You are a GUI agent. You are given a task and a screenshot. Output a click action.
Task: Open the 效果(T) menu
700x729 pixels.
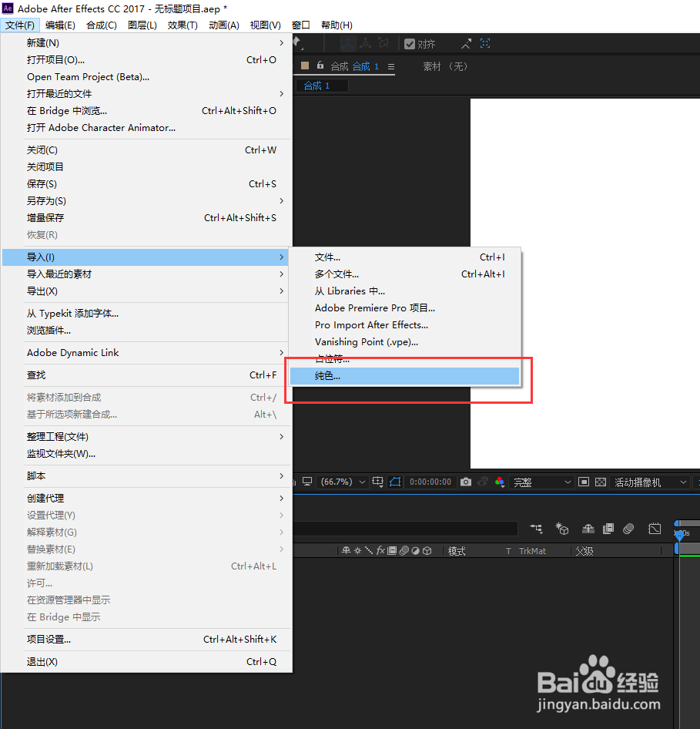tap(183, 25)
